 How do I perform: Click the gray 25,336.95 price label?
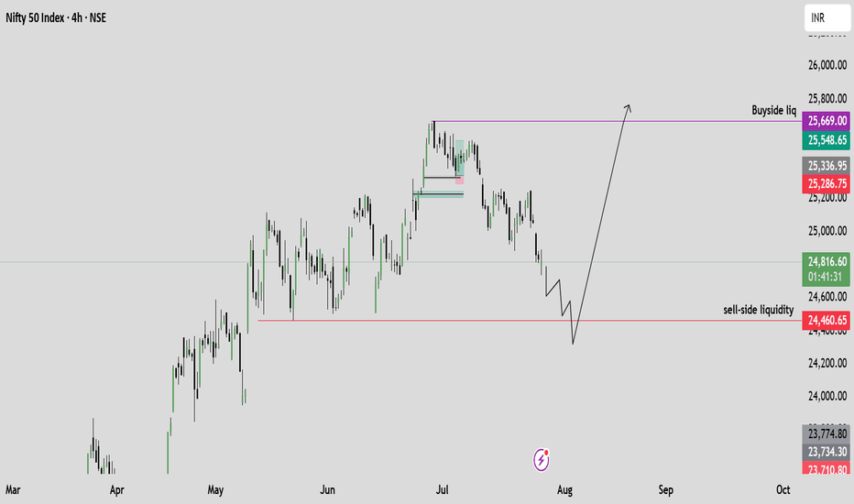pos(827,166)
